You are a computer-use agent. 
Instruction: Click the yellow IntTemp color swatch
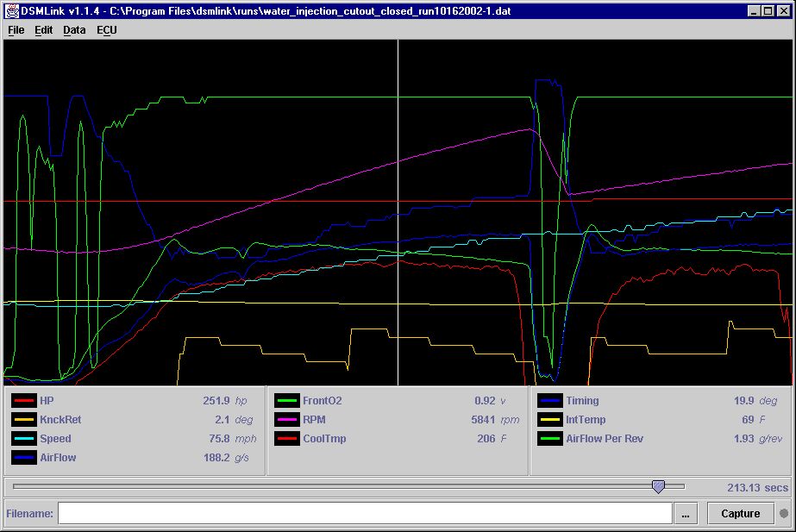coord(550,419)
